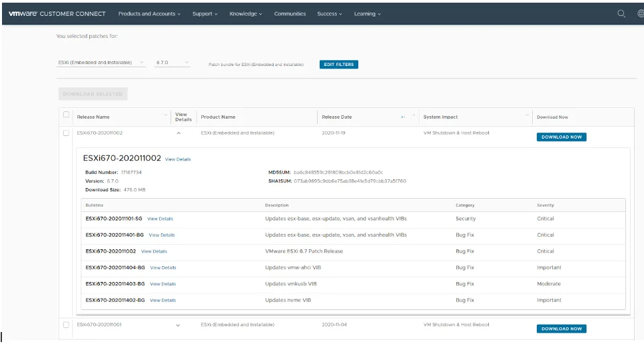Open the Support menu
This screenshot has height=346, width=644.
(x=204, y=13)
